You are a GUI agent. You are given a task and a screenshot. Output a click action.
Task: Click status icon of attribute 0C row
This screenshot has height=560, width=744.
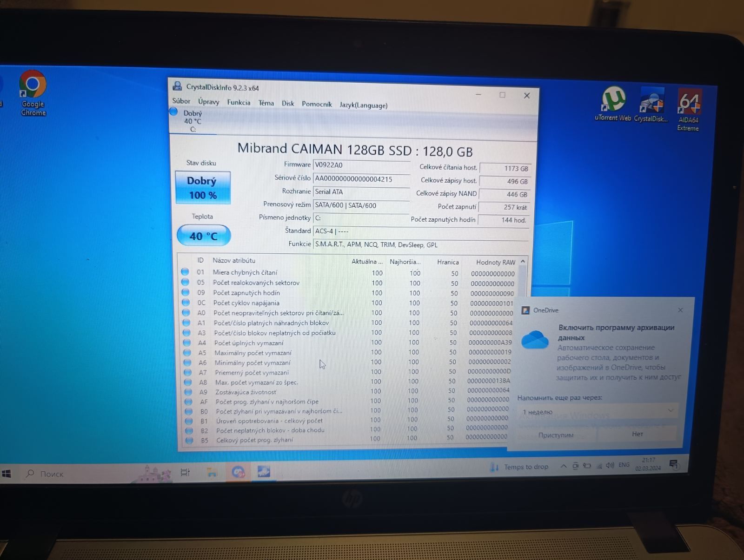point(186,302)
